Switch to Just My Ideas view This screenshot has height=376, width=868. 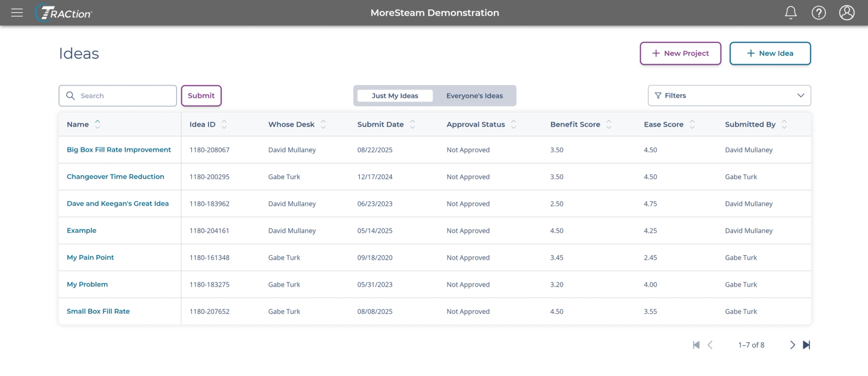tap(395, 96)
